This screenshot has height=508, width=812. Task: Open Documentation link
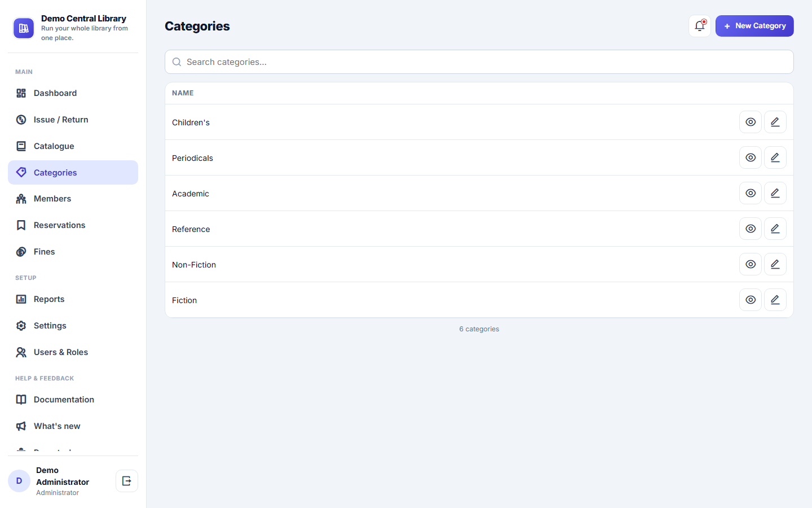(x=73, y=400)
